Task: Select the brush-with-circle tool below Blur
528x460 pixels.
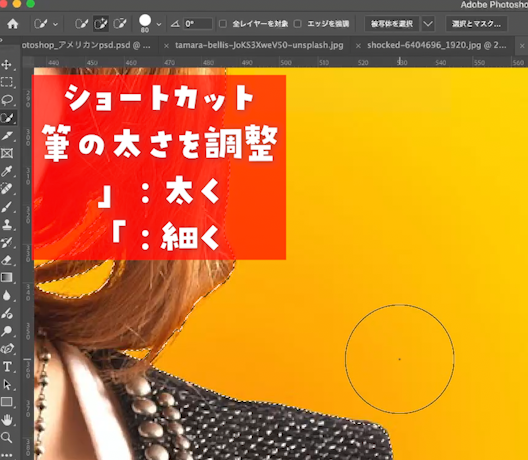Action: coord(7,313)
